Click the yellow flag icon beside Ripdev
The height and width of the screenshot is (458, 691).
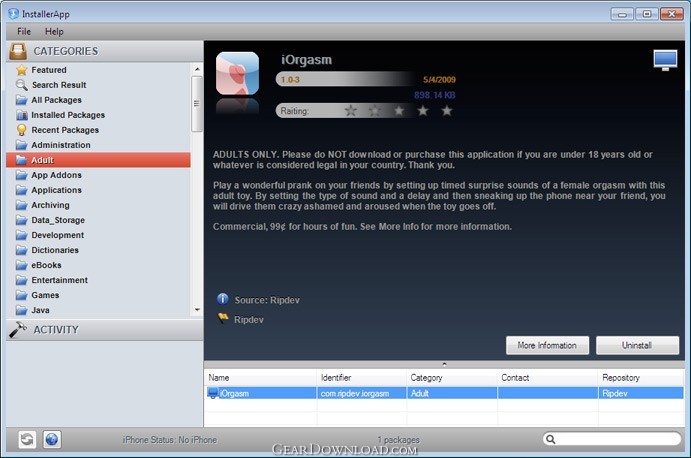(x=223, y=318)
